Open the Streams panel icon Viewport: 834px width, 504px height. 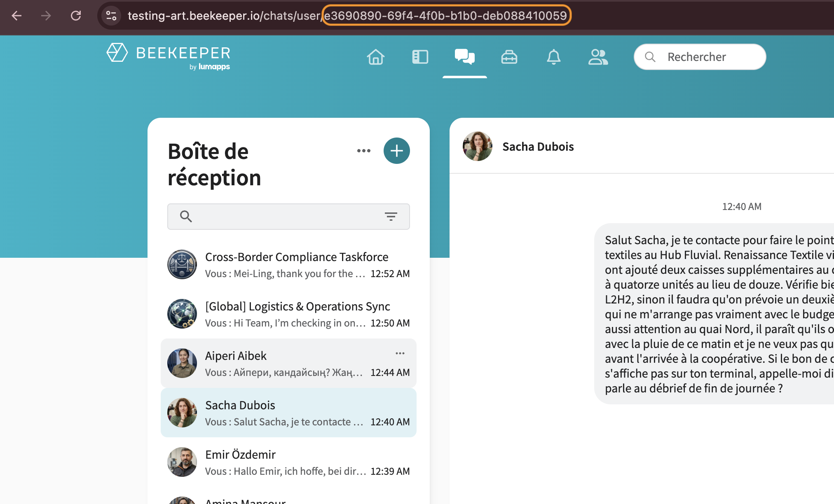tap(420, 57)
